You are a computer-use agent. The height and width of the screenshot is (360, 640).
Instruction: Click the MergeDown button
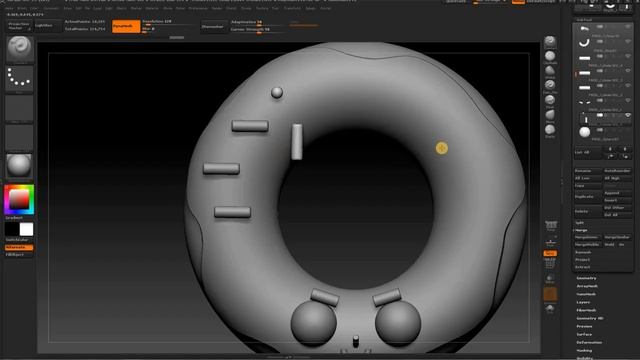click(588, 237)
